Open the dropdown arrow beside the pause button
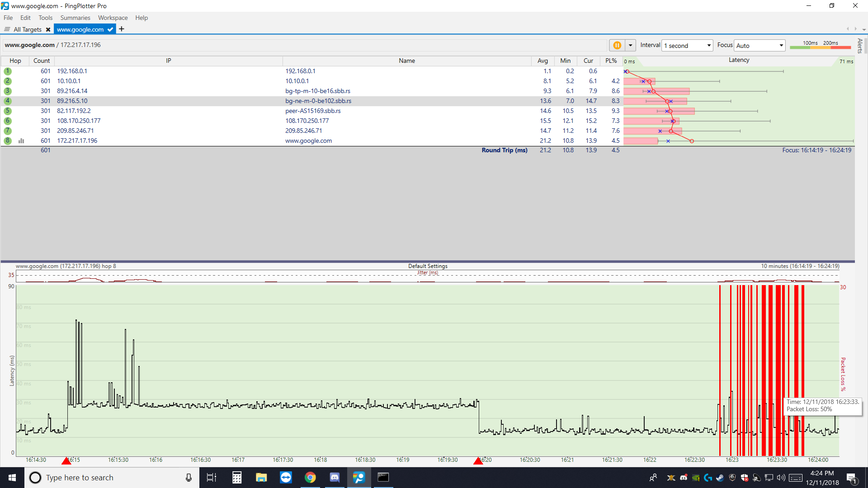The image size is (868, 488). (630, 45)
